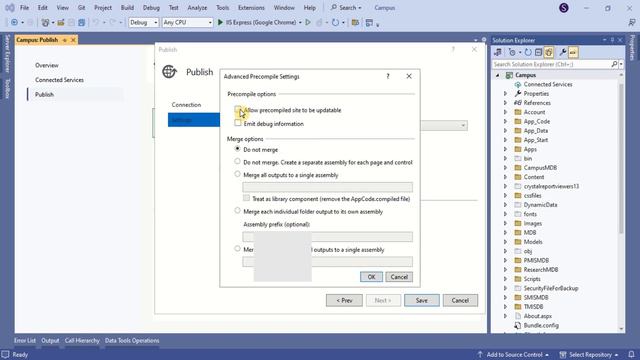Image resolution: width=640 pixels, height=360 pixels.
Task: Select separate assembly for each page option
Action: click(237, 162)
